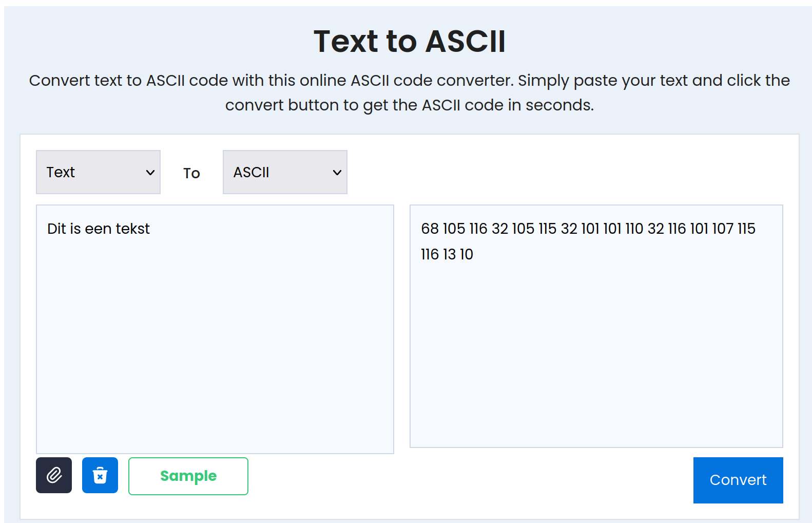Screen dimensions: 812x523
Task: Click the chevron arrow on Text dropdown
Action: point(150,173)
